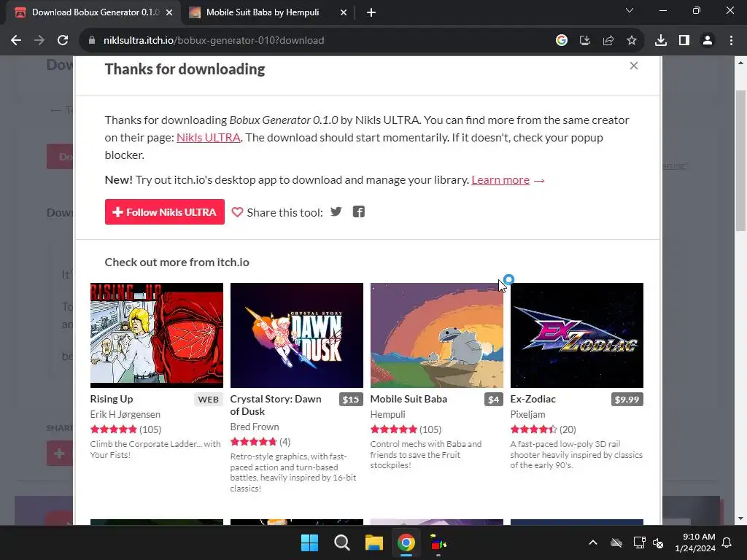Click the $4 price tag on Mobile Suit Baba
Screen dimensions: 747x560
[x=494, y=399]
